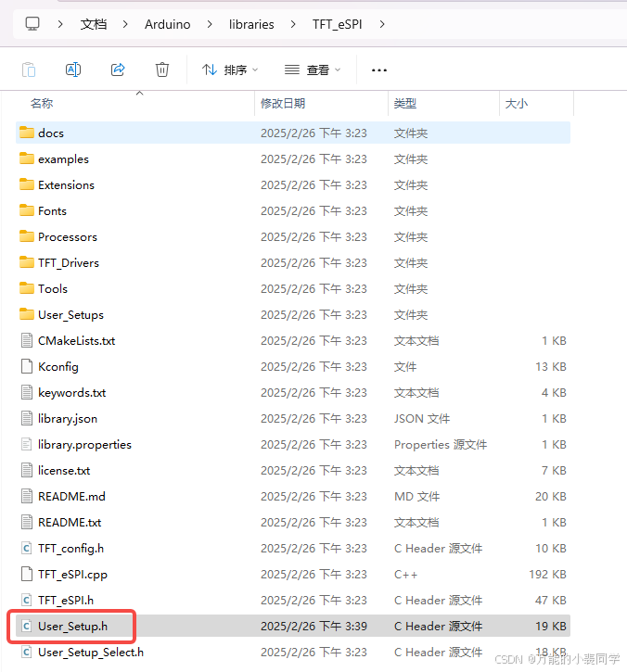Click the Share icon in toolbar

[118, 70]
